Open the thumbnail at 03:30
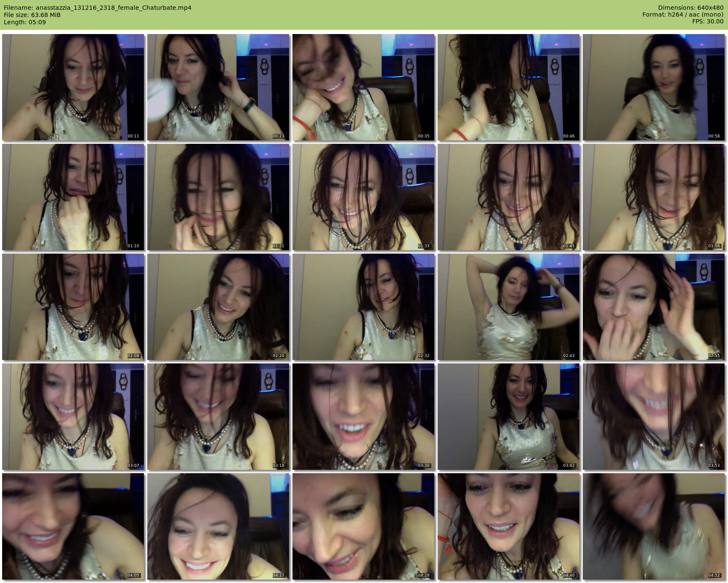This screenshot has width=728, height=583. tap(364, 417)
